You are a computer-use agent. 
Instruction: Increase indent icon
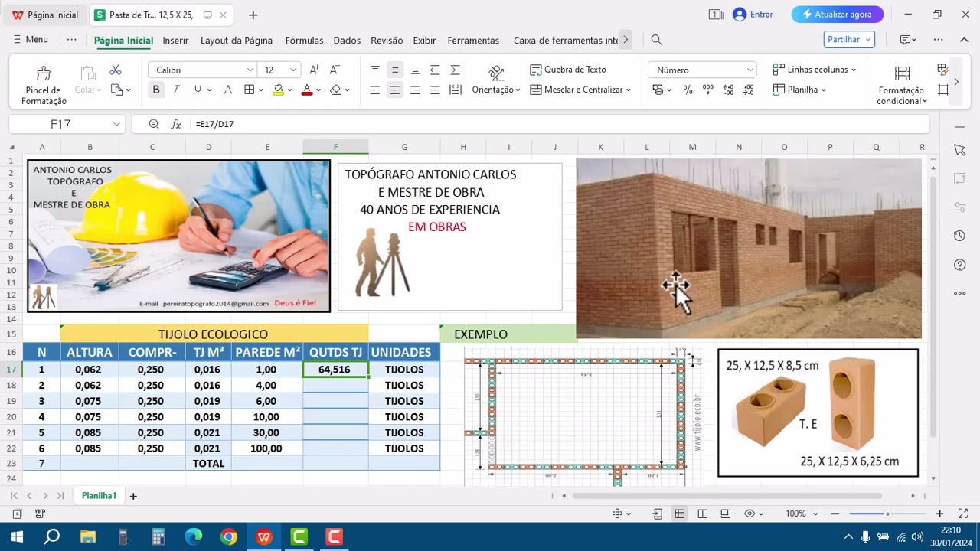[455, 70]
